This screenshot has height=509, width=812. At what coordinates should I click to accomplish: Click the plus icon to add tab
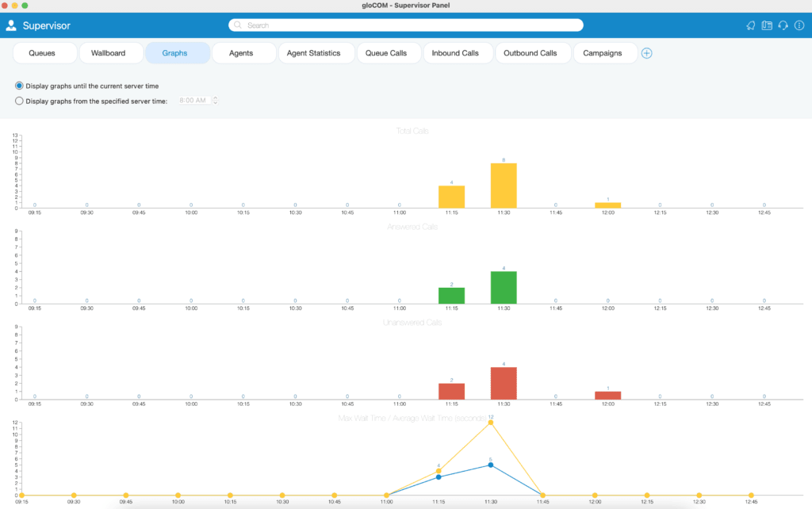[647, 53]
